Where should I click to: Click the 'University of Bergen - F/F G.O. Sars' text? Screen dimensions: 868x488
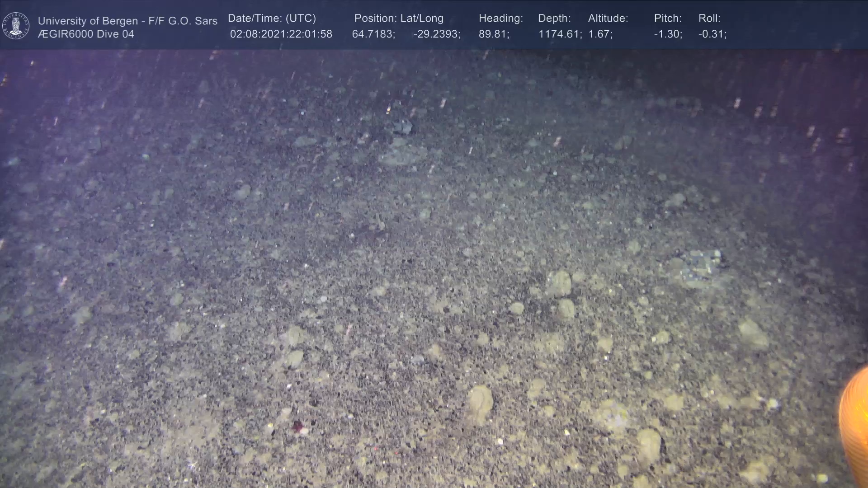127,21
